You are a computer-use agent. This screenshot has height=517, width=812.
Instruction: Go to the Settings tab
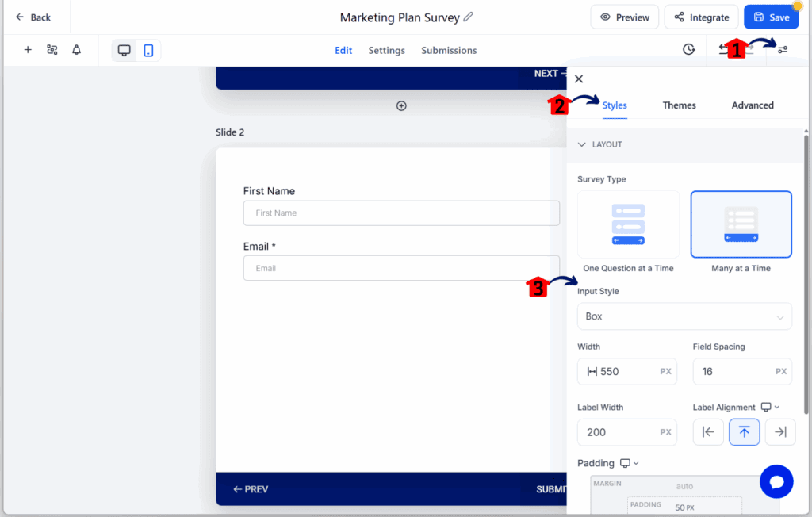(386, 50)
